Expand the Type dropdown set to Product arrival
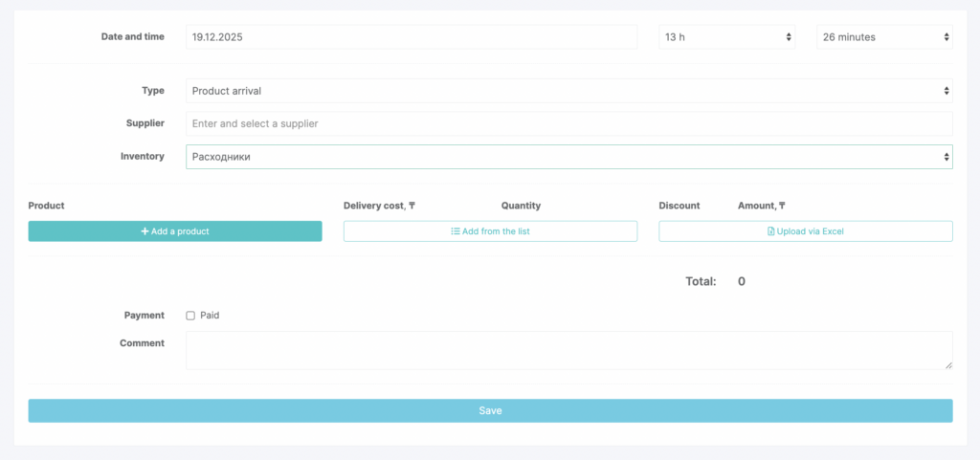The height and width of the screenshot is (460, 980). click(x=568, y=91)
